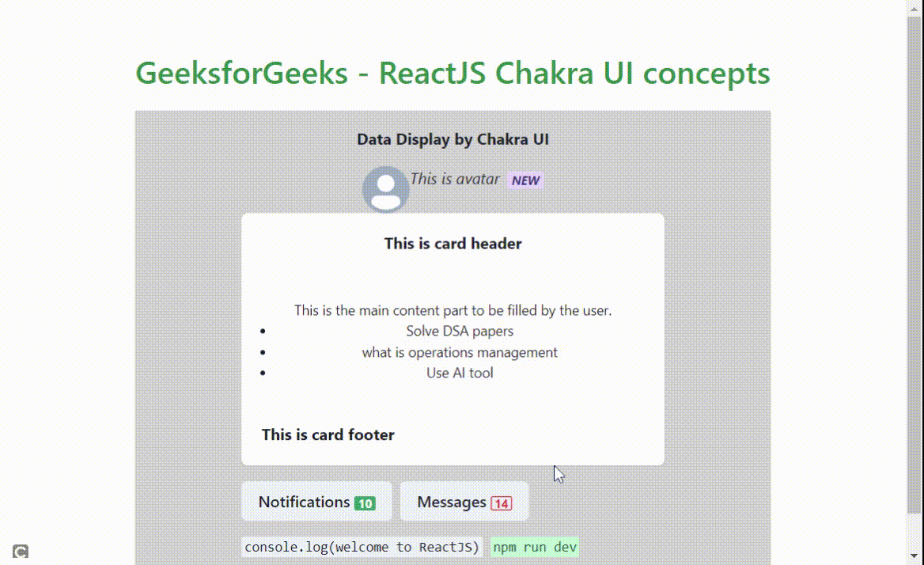Image resolution: width=924 pixels, height=565 pixels.
Task: Select what is operations management item
Action: pyautogui.click(x=460, y=352)
